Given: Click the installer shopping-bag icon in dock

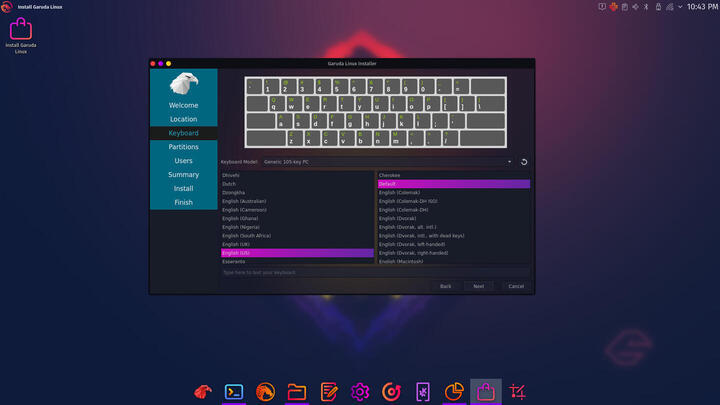Looking at the screenshot, I should coord(485,392).
